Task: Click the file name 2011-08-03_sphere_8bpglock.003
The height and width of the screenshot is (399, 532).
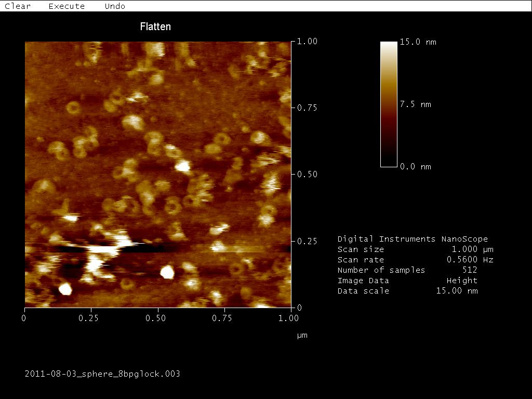Action: pos(102,374)
